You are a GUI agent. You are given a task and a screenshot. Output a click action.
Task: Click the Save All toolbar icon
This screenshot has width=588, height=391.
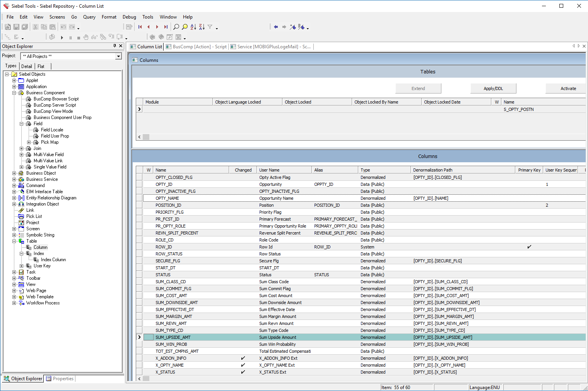25,27
